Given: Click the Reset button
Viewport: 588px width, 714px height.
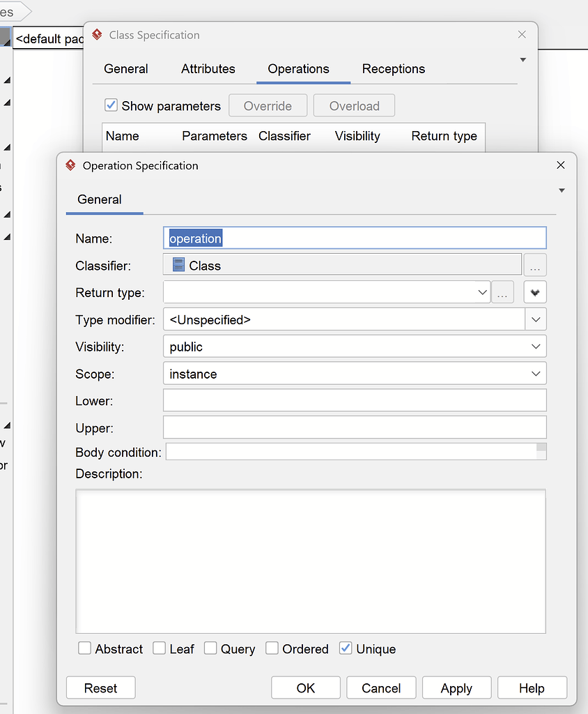Looking at the screenshot, I should click(x=100, y=688).
